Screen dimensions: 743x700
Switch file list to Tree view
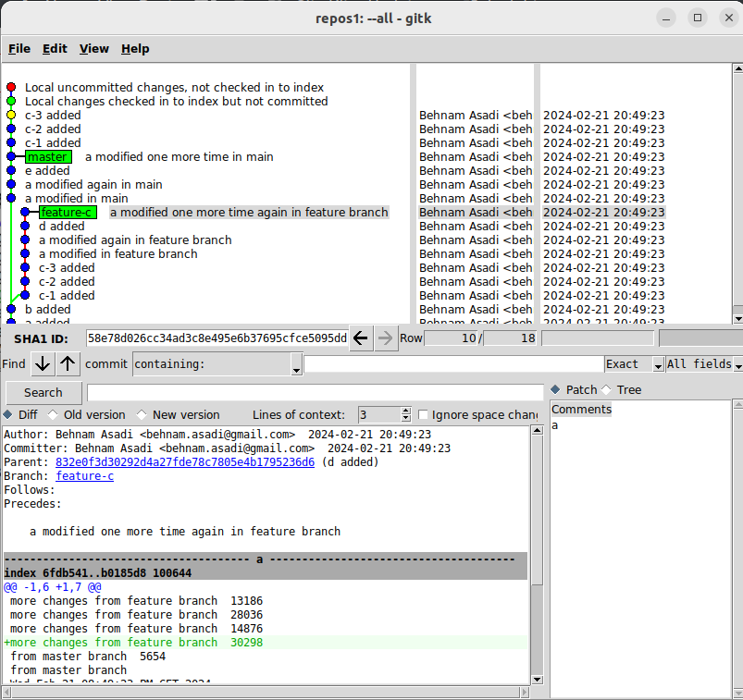607,390
